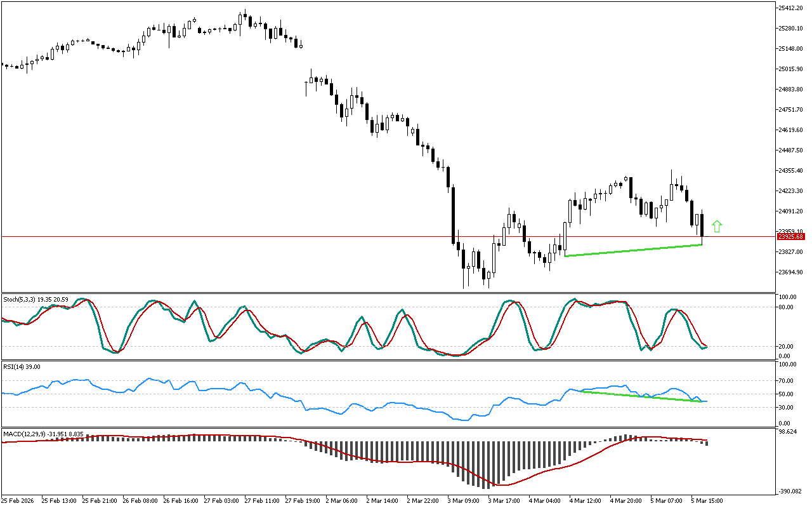This screenshot has height=508, width=812.
Task: Click the red horizontal price level line
Action: pyautogui.click(x=254, y=236)
